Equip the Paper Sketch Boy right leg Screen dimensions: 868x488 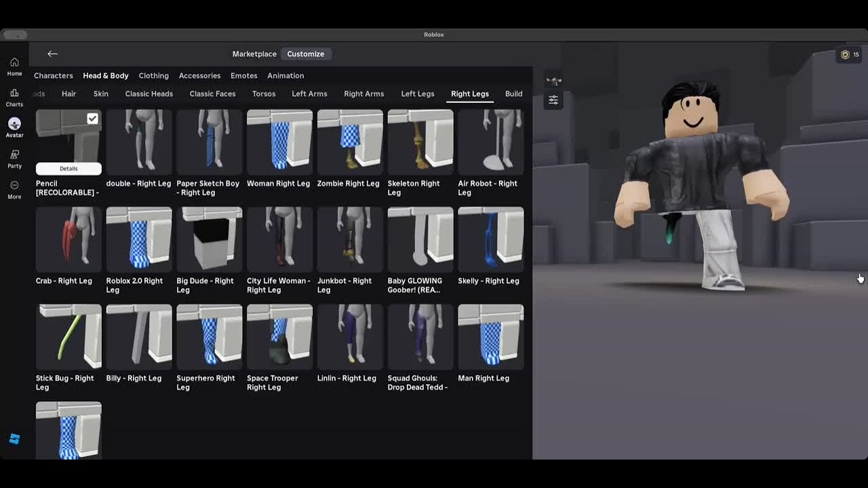click(x=210, y=142)
